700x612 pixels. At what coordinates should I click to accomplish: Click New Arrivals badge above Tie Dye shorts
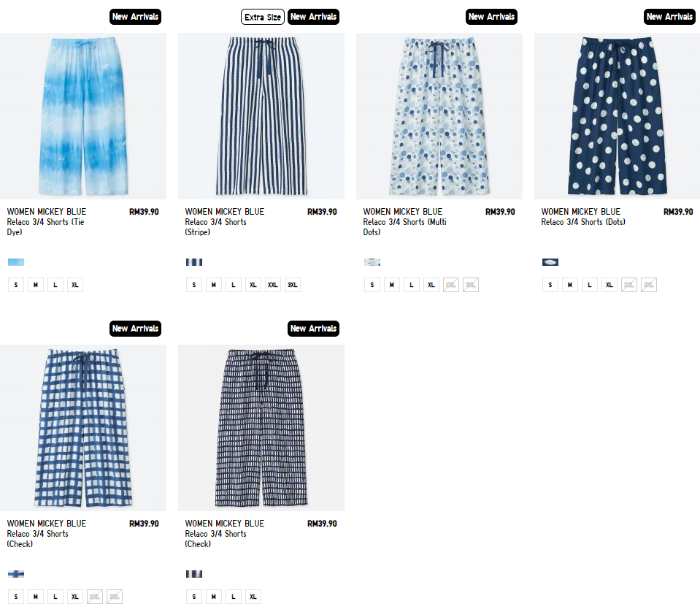pyautogui.click(x=135, y=17)
